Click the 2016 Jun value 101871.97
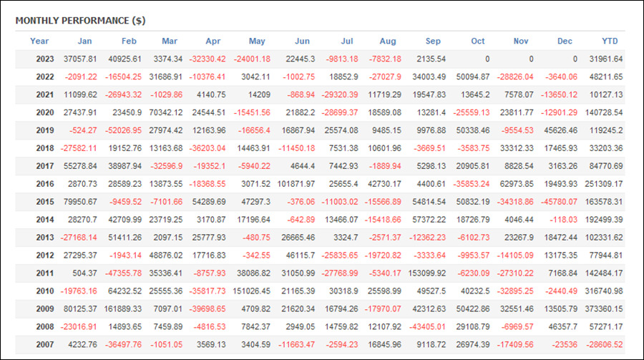 [296, 184]
